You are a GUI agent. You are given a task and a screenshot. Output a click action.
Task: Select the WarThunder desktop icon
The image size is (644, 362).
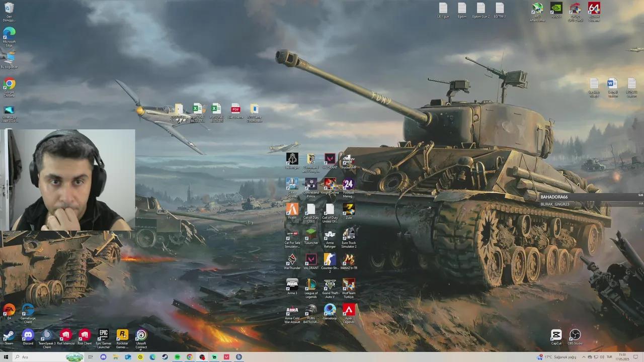[x=292, y=262]
